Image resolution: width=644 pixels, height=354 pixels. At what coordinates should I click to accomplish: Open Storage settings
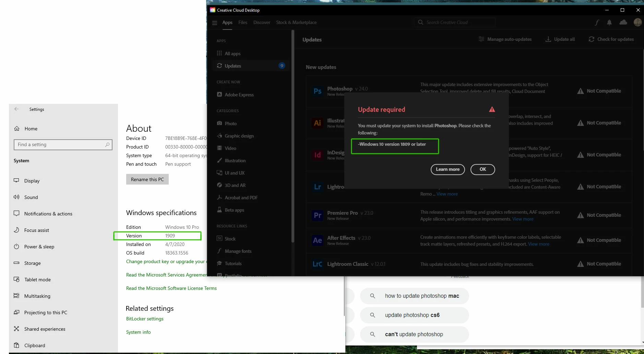click(x=63, y=263)
